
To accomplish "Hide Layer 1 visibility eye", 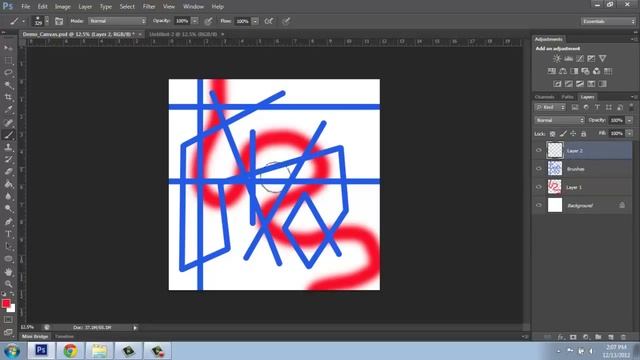I will pyautogui.click(x=539, y=187).
